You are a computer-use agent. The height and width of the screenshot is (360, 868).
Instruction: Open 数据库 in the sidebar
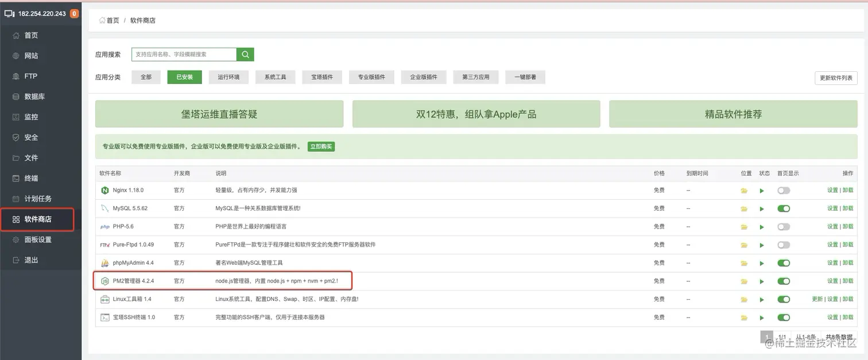click(x=41, y=96)
